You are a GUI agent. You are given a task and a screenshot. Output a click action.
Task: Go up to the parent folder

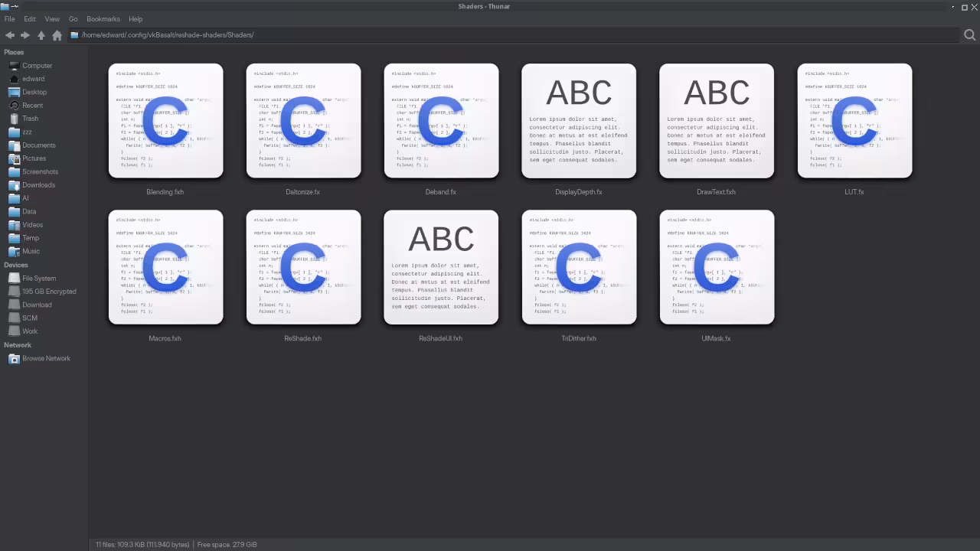(41, 35)
